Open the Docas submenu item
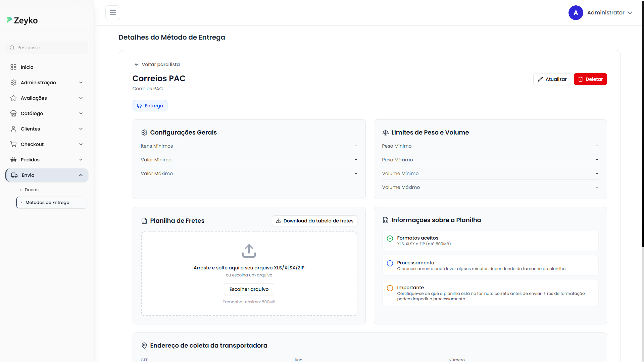Viewport: 644px width, 362px height. 32,190
